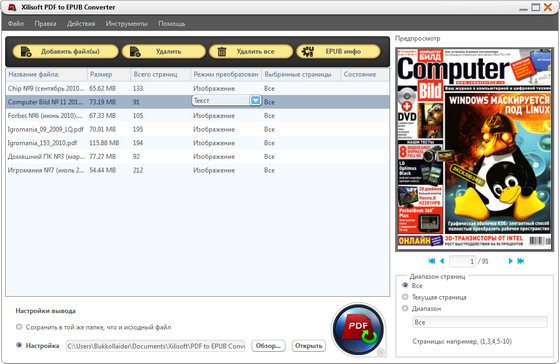560x364 pixels.
Task: Jump to first preview page
Action: pyautogui.click(x=432, y=261)
